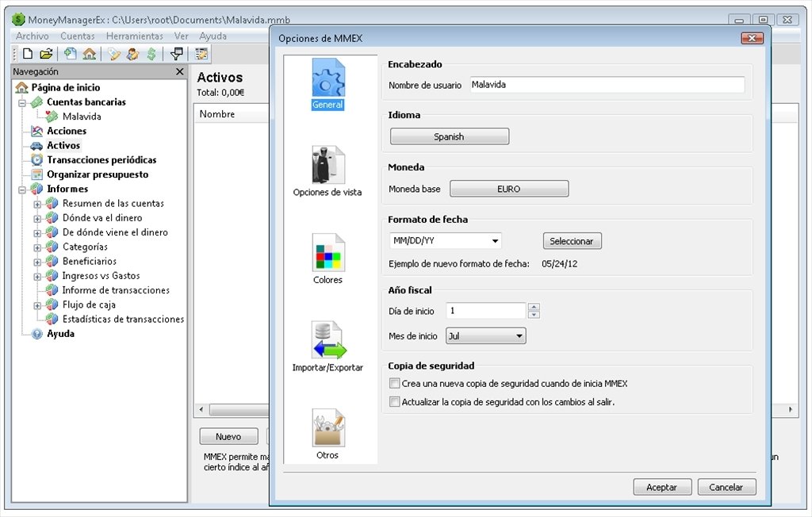812x517 pixels.
Task: Go to home page via house toolbar icon
Action: (x=89, y=53)
